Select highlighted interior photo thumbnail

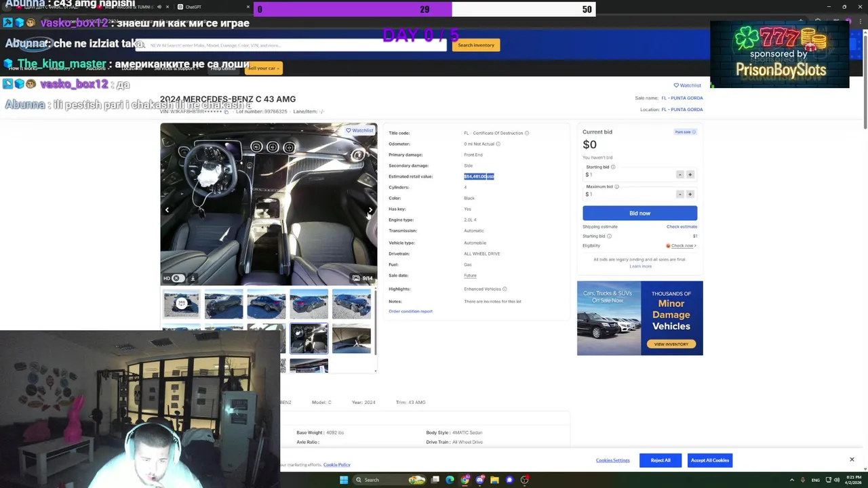(309, 338)
